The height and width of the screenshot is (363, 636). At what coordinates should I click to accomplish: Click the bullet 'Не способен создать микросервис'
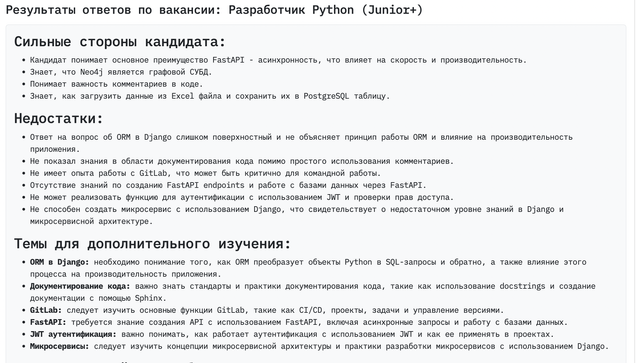coord(297,215)
